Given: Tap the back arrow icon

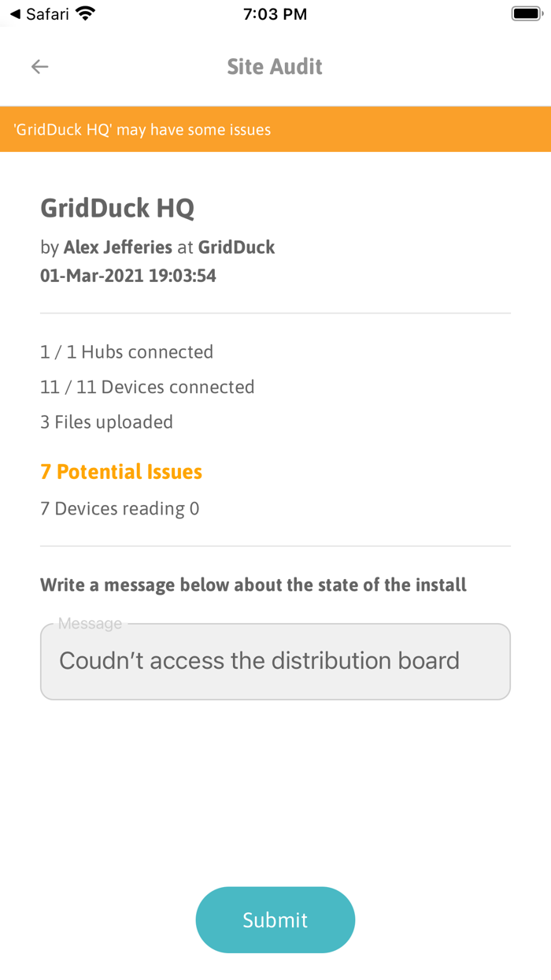Looking at the screenshot, I should (39, 66).
